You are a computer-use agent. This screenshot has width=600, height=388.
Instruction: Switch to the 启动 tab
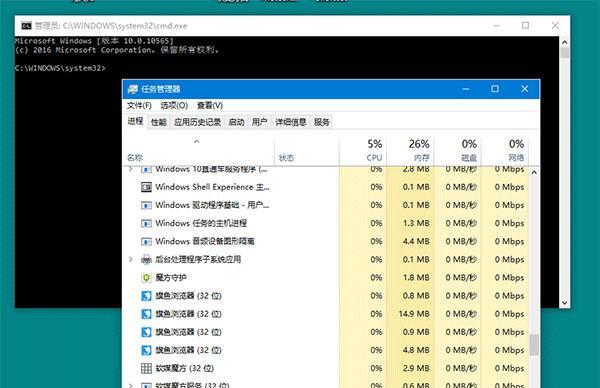[x=236, y=122]
